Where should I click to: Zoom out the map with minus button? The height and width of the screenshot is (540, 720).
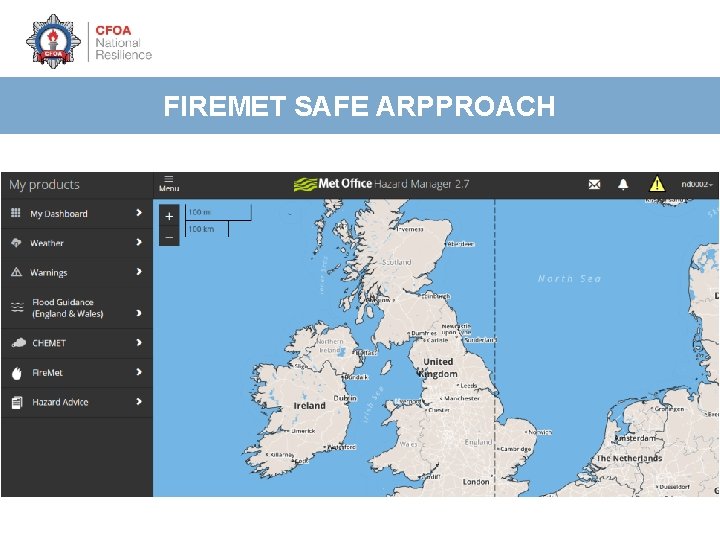pos(169,237)
